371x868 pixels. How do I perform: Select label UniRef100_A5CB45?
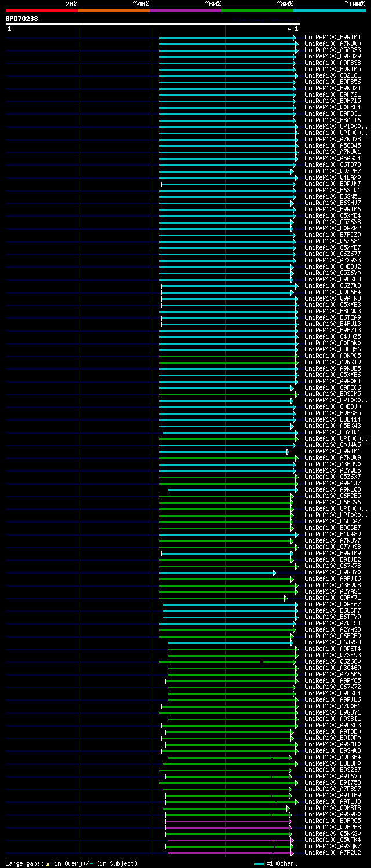pos(333,146)
